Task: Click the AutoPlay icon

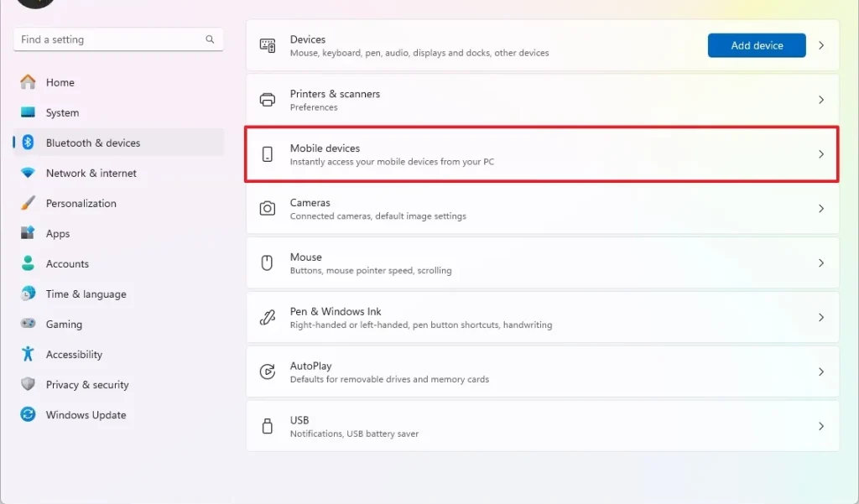Action: coord(268,372)
